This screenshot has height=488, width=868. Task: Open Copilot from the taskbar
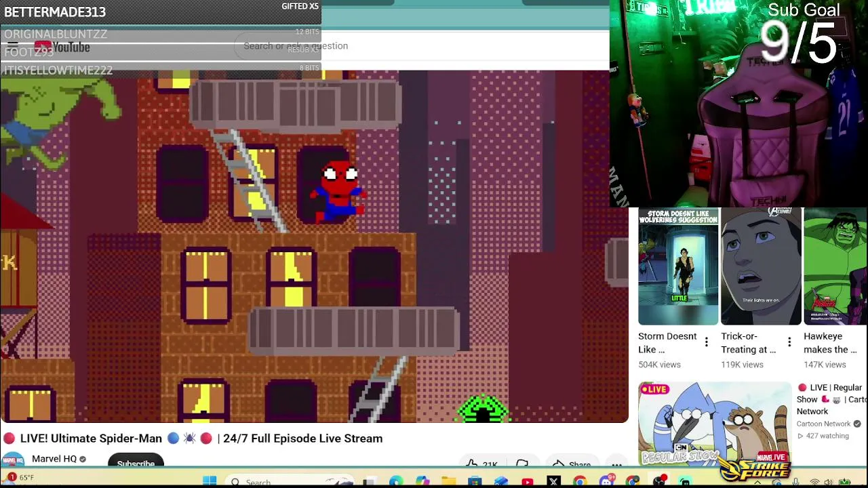(x=422, y=482)
